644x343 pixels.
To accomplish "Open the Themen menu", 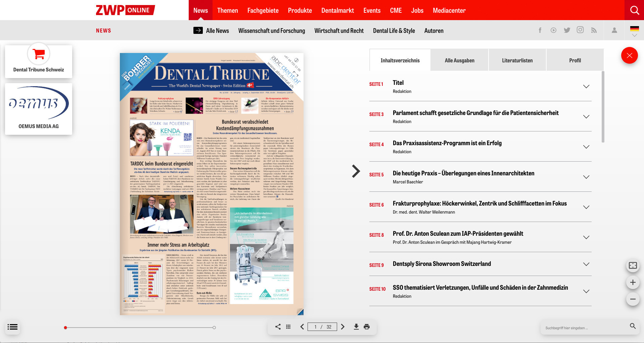I will 227,10.
